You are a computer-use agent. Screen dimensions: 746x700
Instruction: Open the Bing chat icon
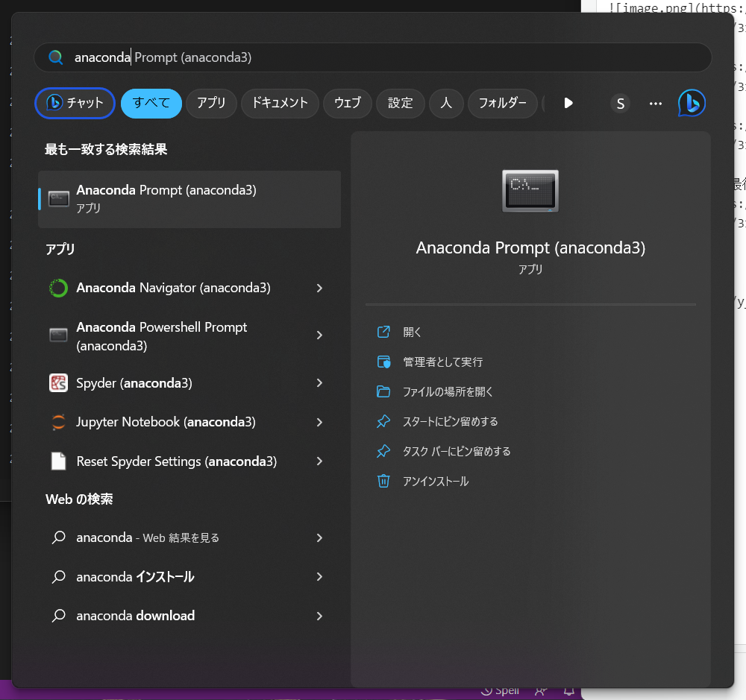point(691,103)
